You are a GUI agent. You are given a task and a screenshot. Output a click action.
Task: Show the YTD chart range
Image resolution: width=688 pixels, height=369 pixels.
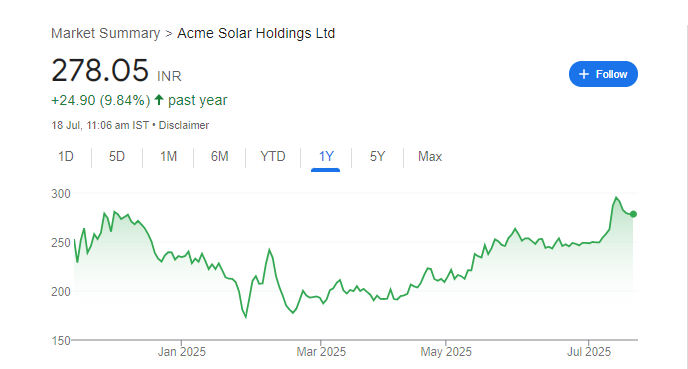[x=272, y=157]
